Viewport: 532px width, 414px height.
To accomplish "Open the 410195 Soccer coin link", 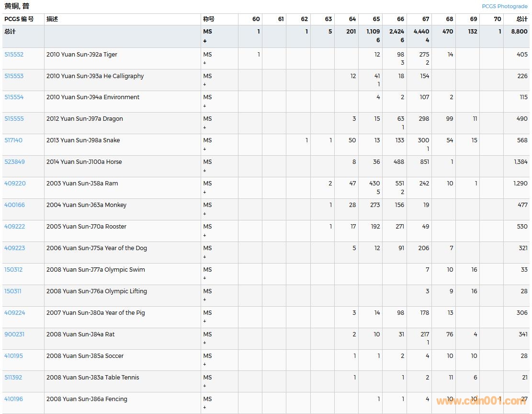I will (13, 356).
